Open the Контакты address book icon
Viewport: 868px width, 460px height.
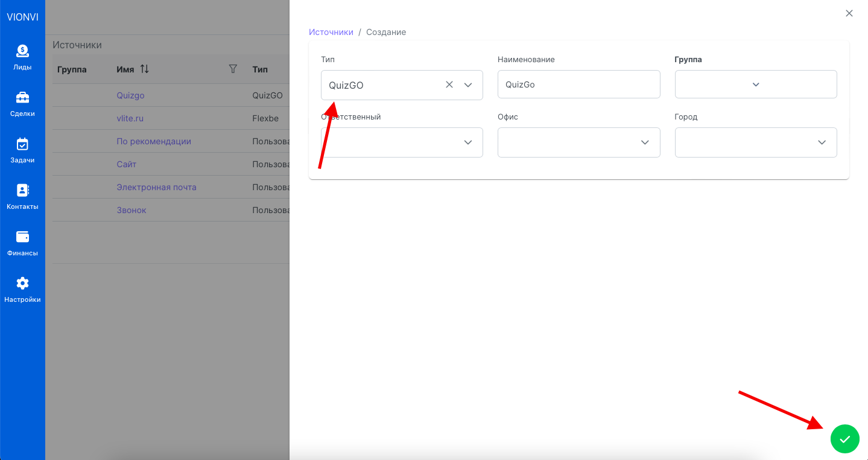[x=22, y=190]
